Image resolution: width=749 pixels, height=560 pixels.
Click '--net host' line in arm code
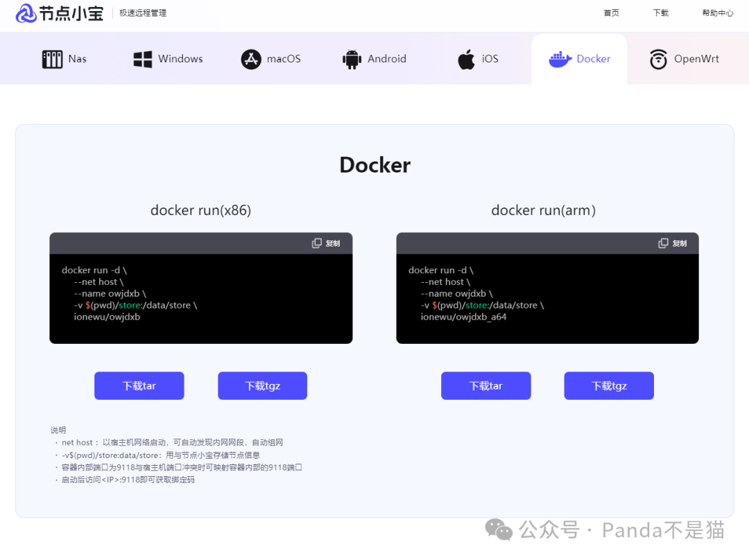(446, 282)
